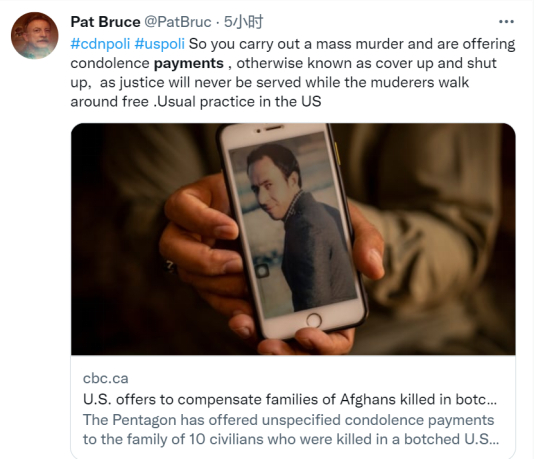Open the article preview photo of phone
554x459 pixels.
293,239
